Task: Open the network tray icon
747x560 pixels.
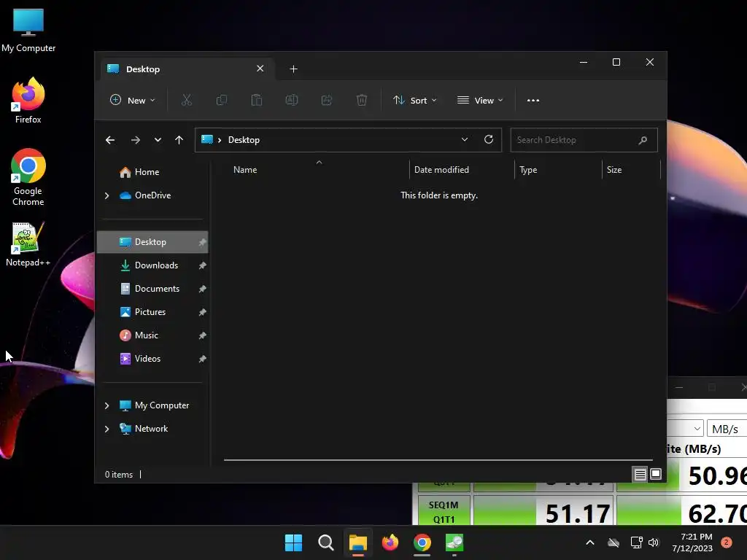Action: pyautogui.click(x=636, y=542)
